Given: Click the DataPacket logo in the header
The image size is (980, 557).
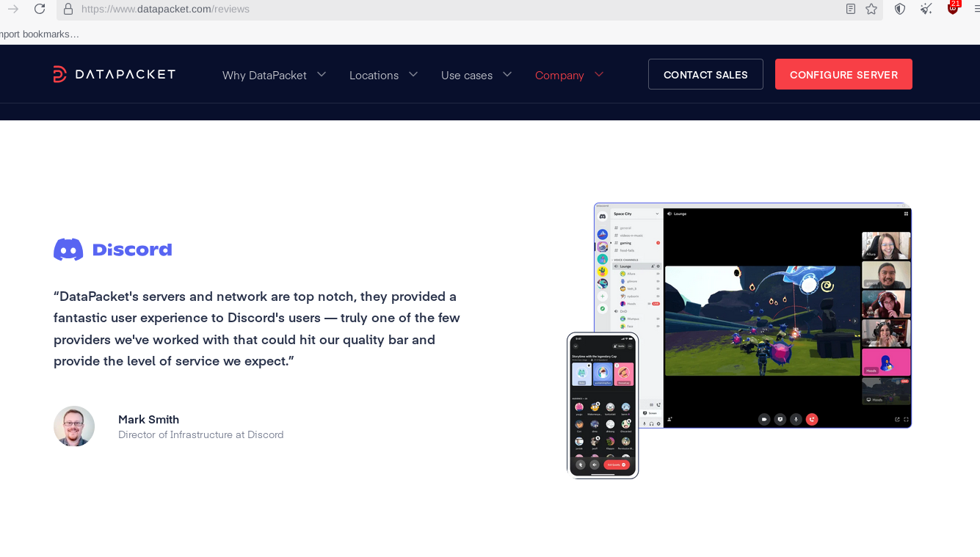Looking at the screenshot, I should coord(115,74).
